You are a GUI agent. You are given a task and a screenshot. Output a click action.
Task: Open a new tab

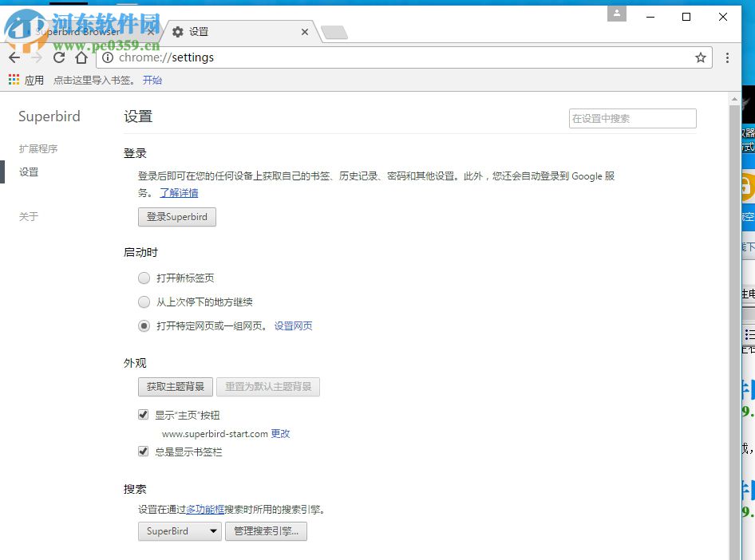[x=334, y=32]
